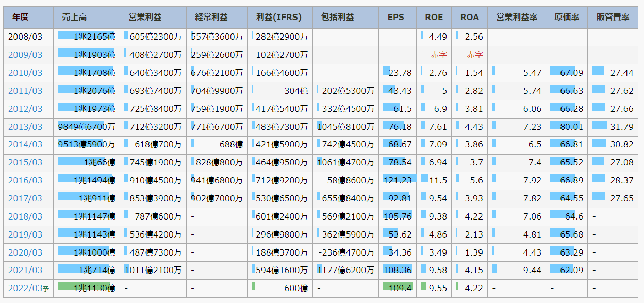
Task: Select EPS value 121.23
Action: (x=398, y=180)
